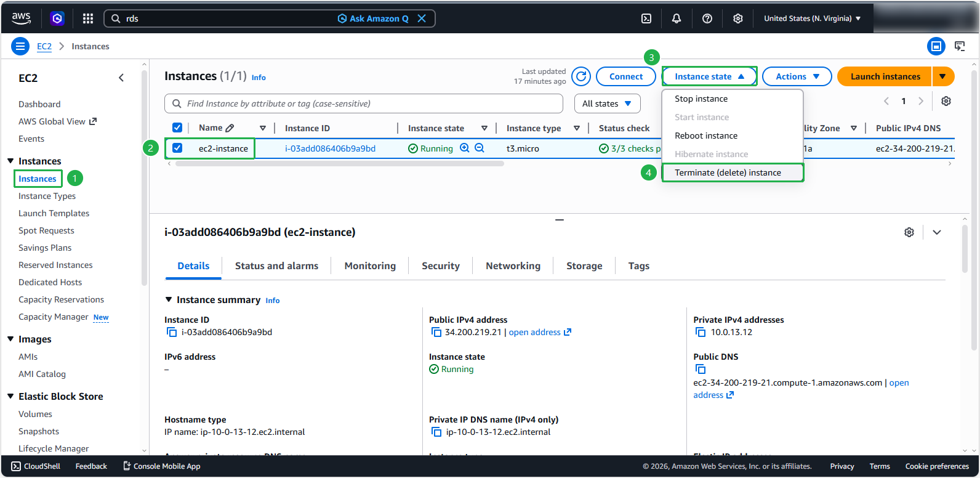Open the Networking tab
Screen dimensions: 980x478
(513, 266)
